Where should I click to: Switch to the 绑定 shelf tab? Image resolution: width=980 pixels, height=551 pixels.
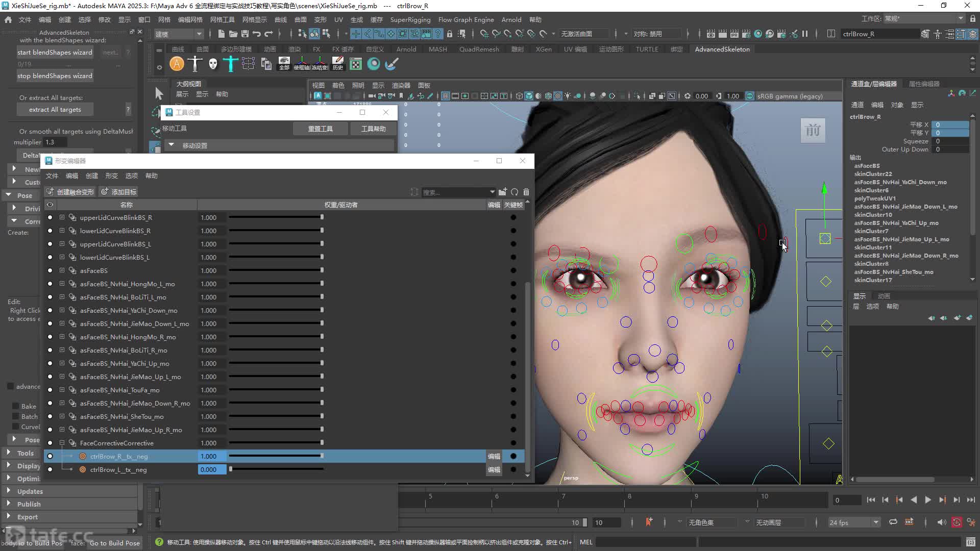(676, 49)
